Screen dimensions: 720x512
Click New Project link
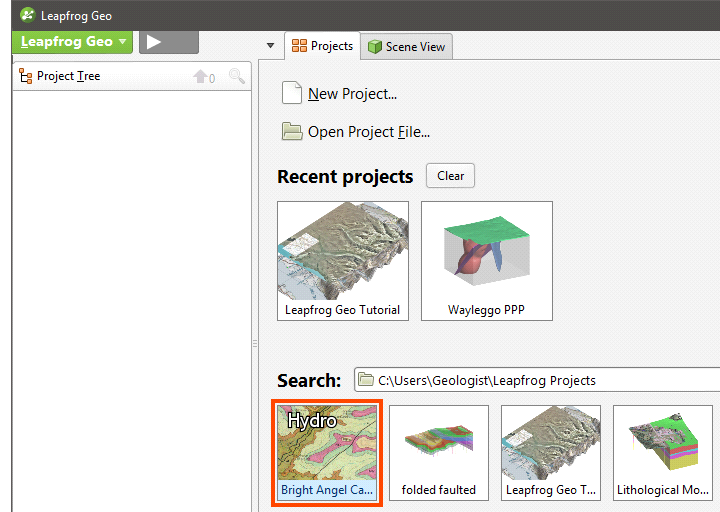[x=352, y=94]
